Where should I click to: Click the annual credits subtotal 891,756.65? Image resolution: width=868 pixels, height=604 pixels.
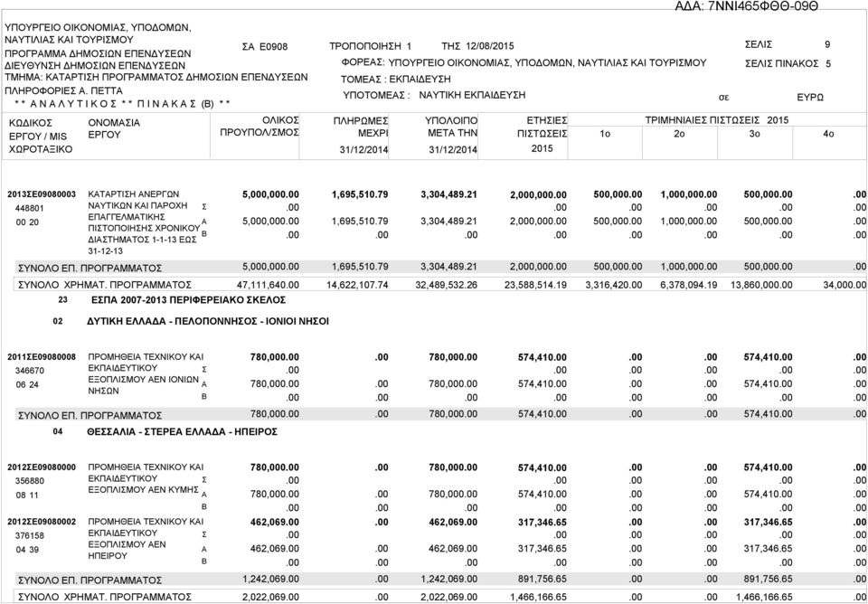pos(542,579)
